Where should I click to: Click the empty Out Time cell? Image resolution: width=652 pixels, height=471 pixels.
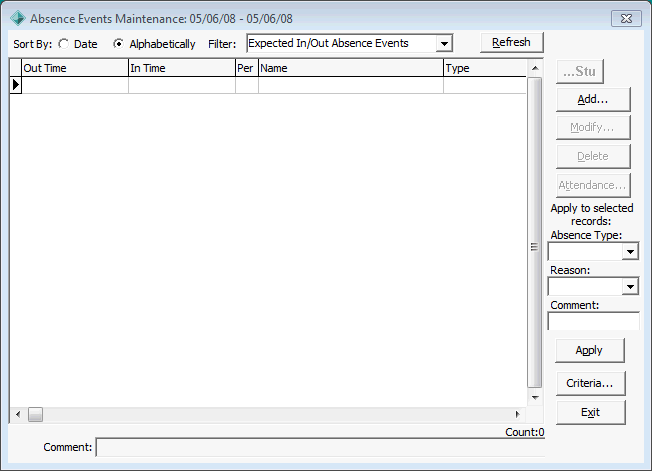coord(75,85)
